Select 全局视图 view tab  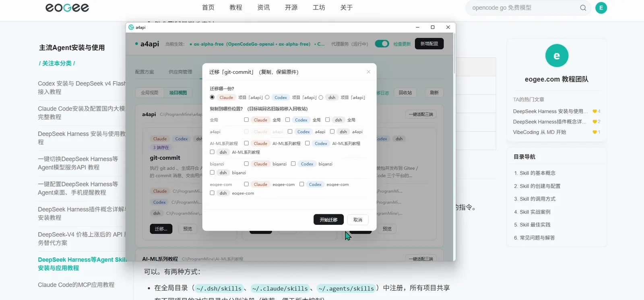tap(149, 92)
